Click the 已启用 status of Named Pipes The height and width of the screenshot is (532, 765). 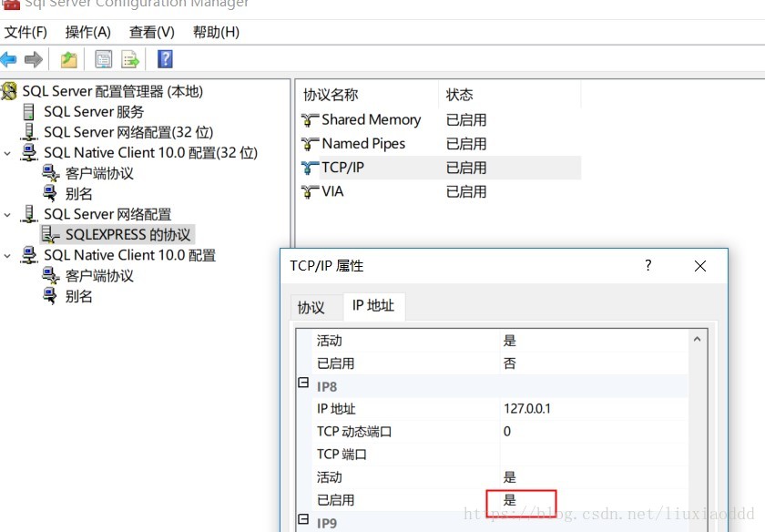pos(466,144)
